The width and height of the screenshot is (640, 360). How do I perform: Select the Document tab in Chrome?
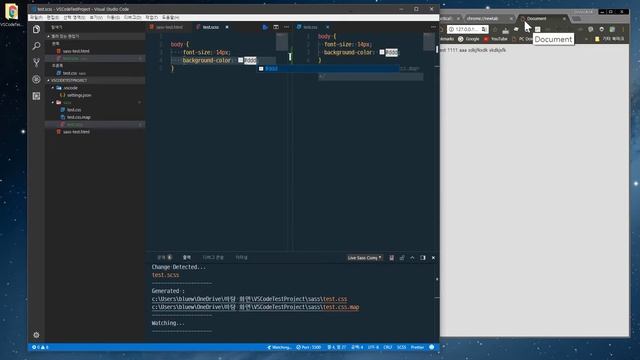[x=543, y=18]
